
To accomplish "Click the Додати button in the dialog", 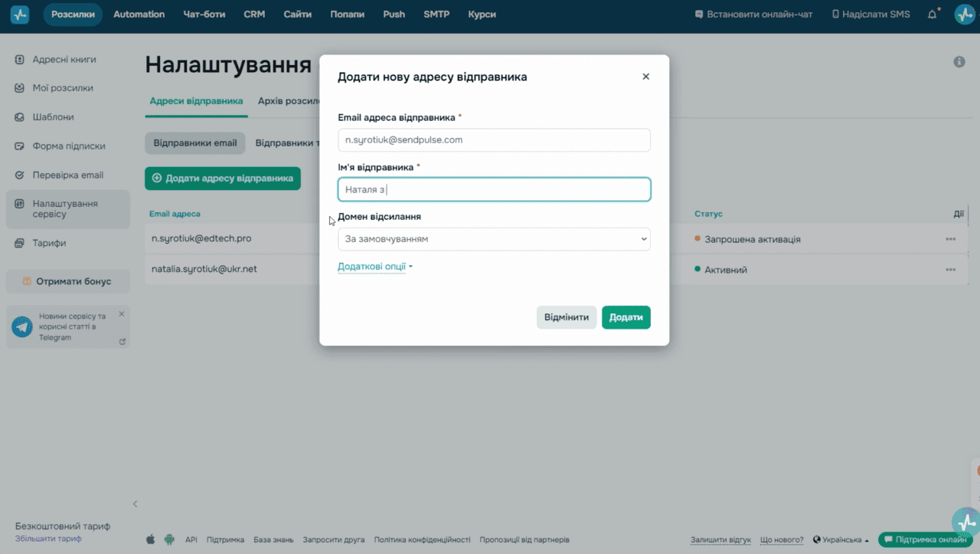I will tap(626, 317).
